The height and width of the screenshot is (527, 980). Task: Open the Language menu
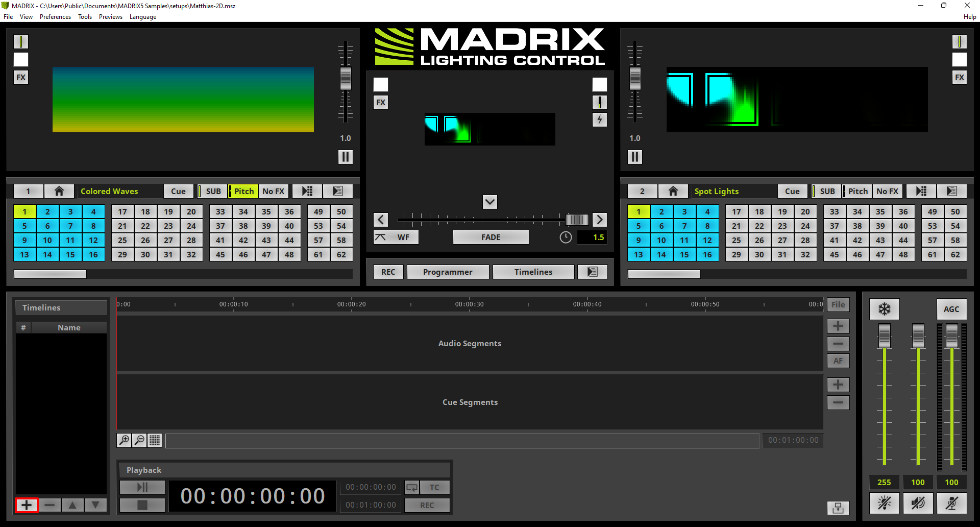[143, 17]
